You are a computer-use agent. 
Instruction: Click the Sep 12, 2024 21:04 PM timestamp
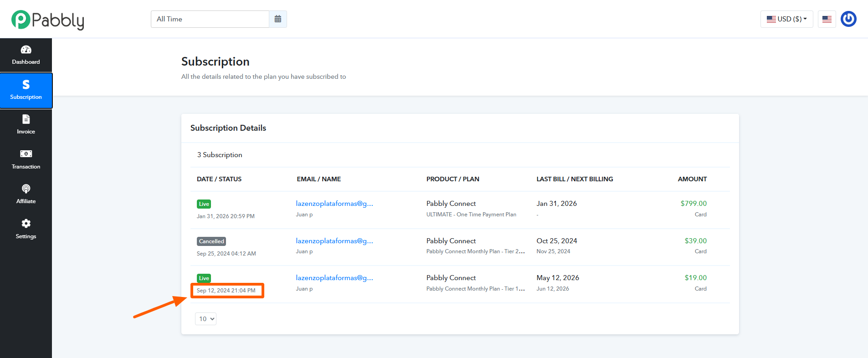point(226,291)
